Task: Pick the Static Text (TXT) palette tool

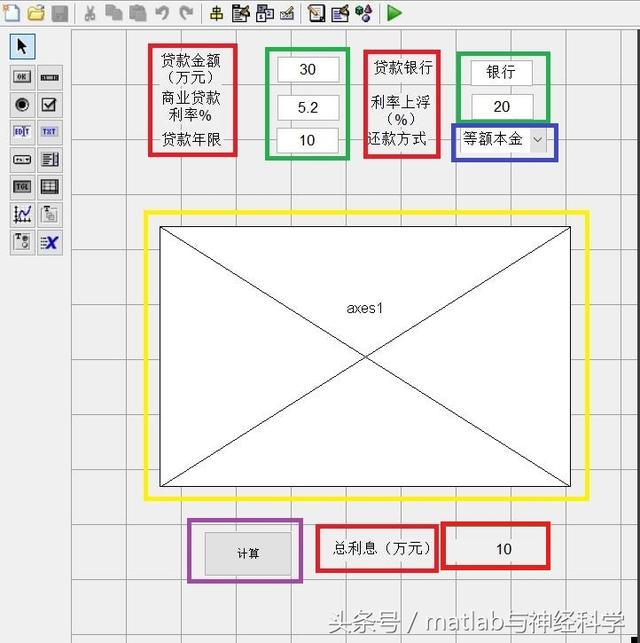Action: click(x=50, y=132)
